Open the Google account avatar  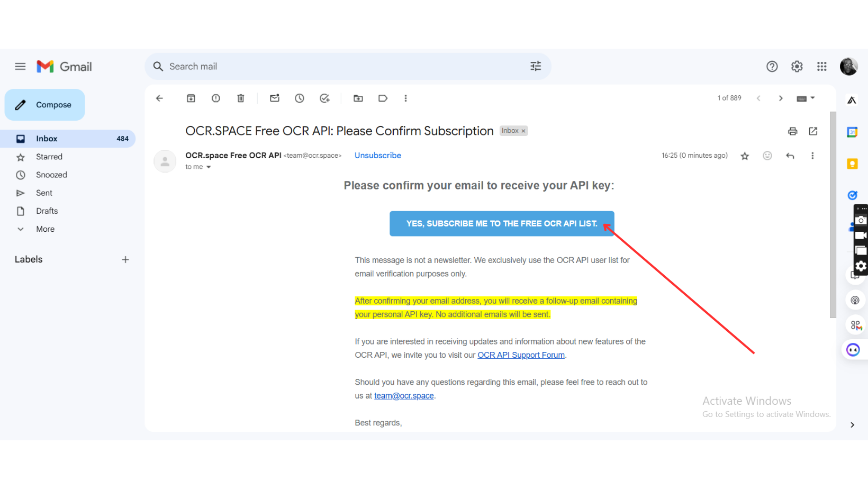point(849,66)
